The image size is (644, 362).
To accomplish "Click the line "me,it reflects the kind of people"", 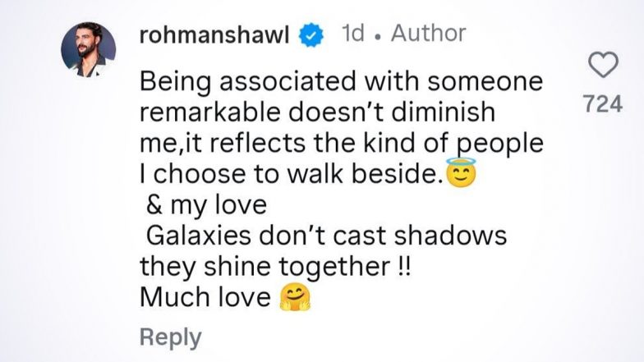I will click(342, 144).
